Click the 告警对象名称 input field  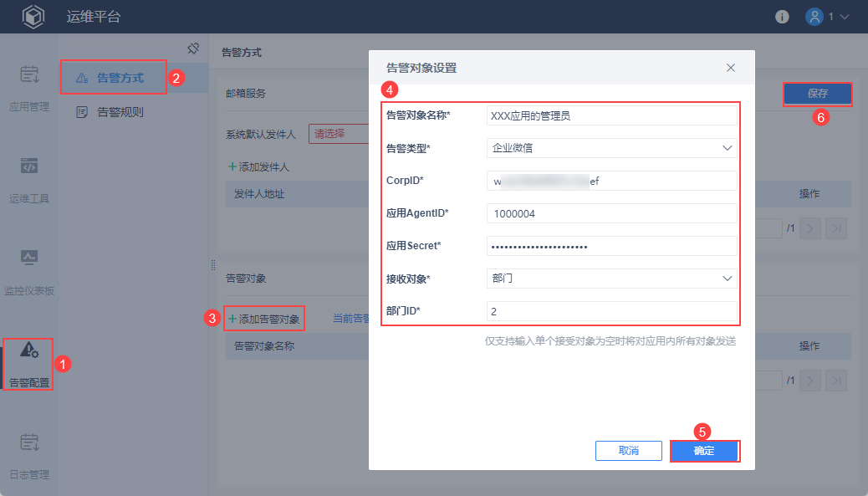coord(611,115)
